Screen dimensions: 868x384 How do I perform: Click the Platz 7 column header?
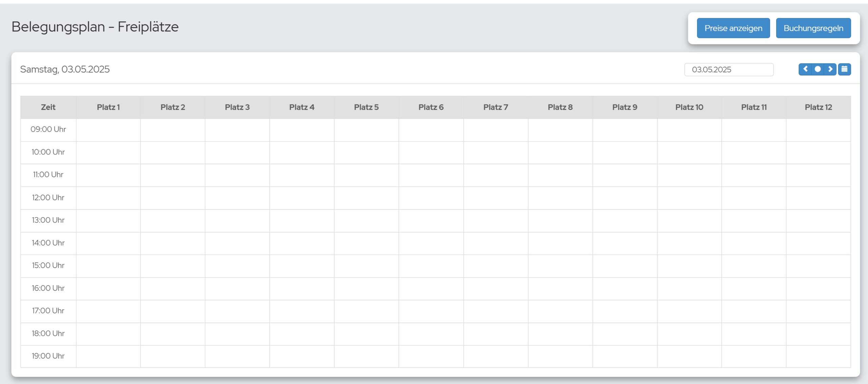coord(496,107)
